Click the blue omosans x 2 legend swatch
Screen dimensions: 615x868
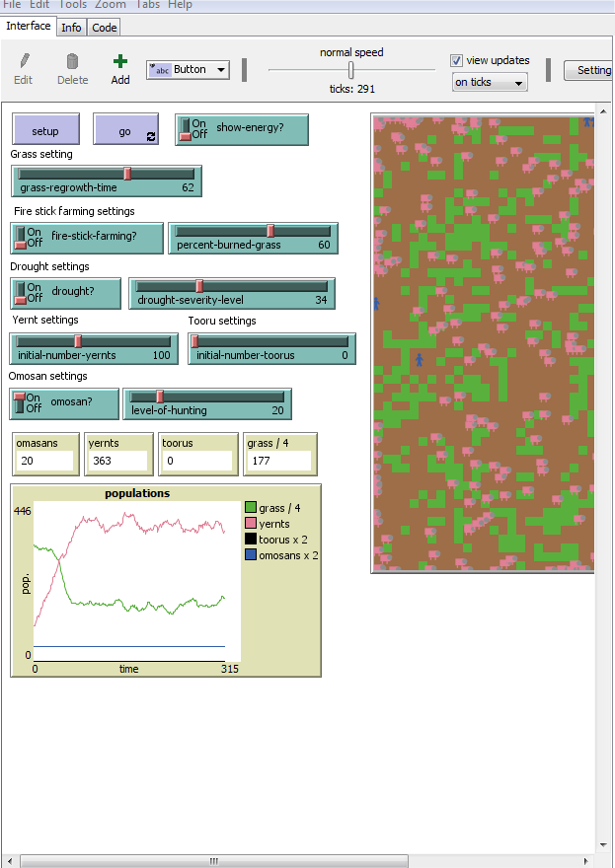(251, 554)
